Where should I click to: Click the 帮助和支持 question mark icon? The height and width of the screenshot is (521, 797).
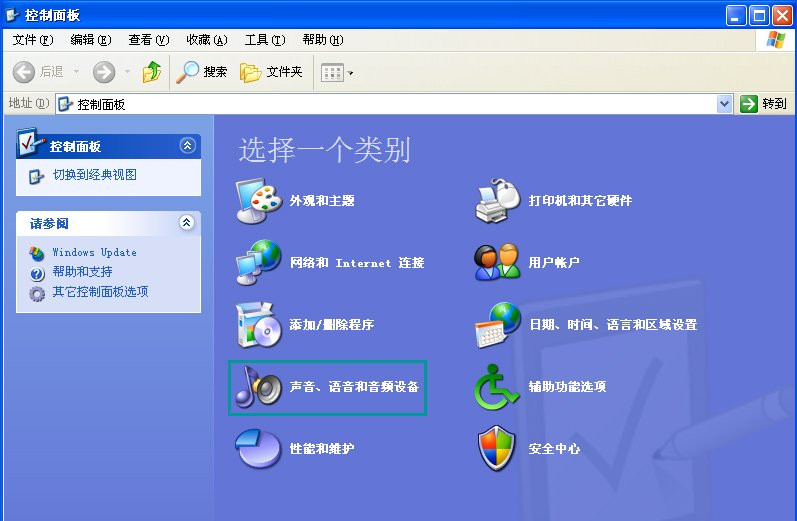[37, 274]
